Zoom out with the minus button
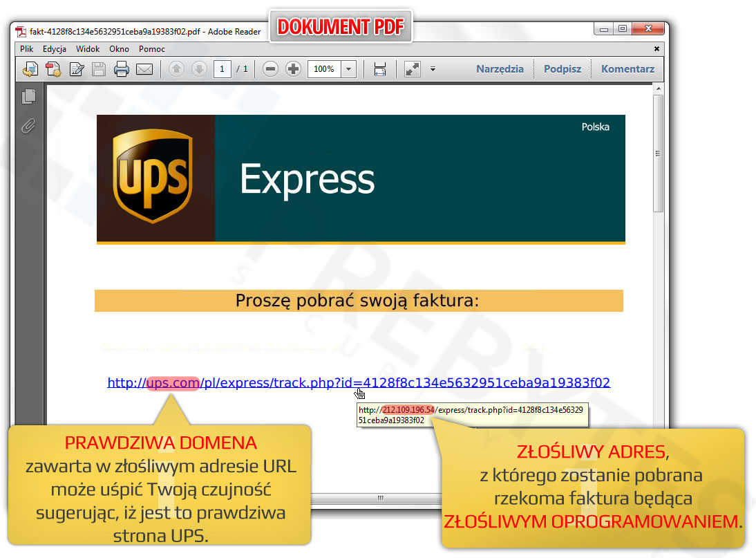The image size is (756, 558). (x=270, y=69)
